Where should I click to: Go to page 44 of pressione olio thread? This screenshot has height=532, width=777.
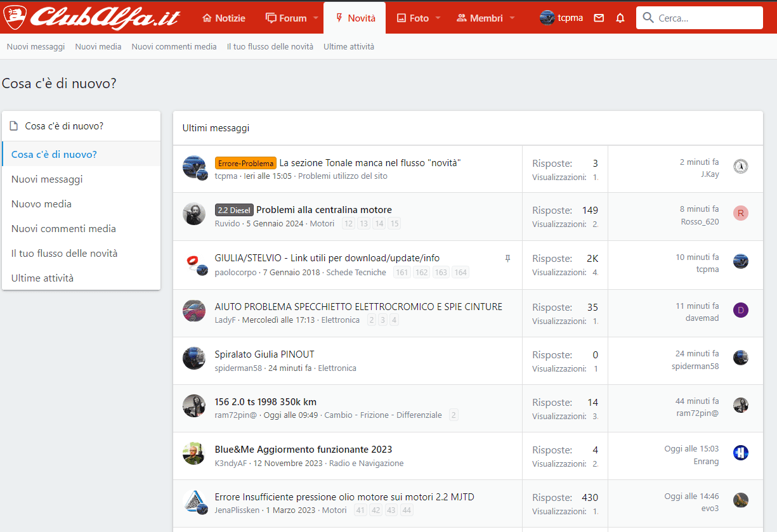point(407,510)
